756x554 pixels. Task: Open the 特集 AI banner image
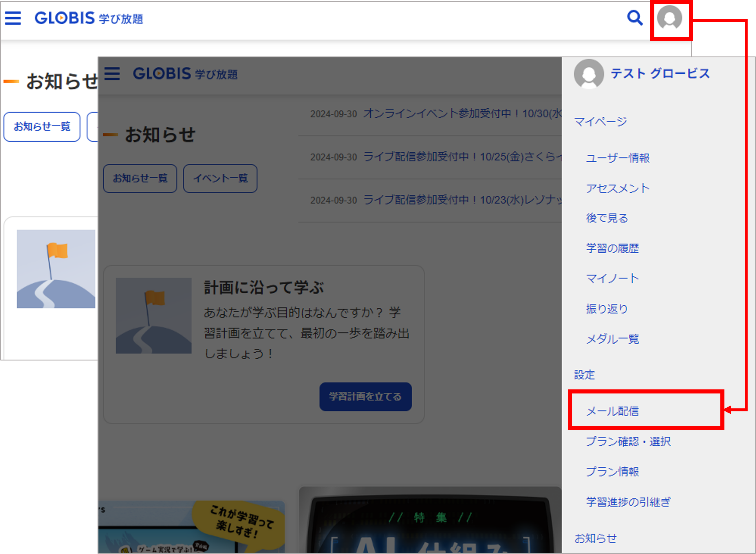coord(430,520)
